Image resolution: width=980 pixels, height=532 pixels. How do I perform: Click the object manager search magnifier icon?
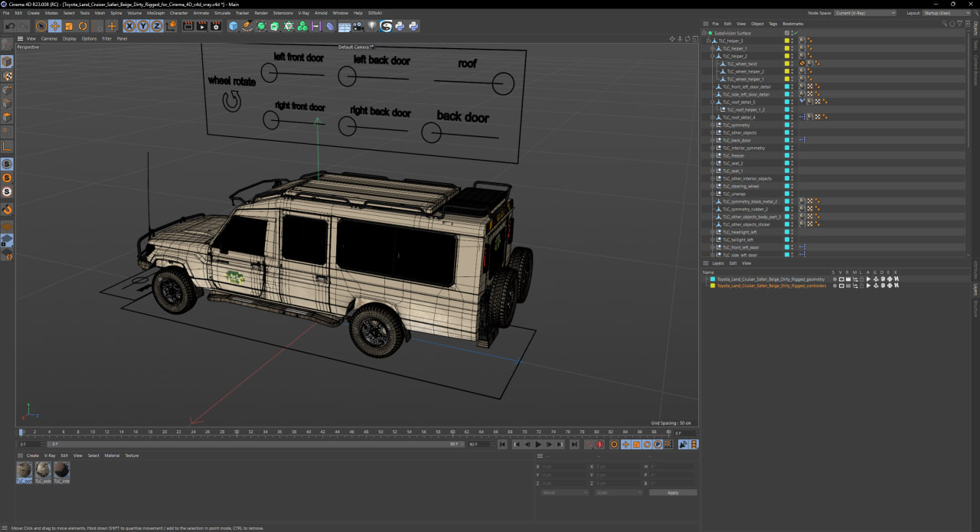point(946,24)
